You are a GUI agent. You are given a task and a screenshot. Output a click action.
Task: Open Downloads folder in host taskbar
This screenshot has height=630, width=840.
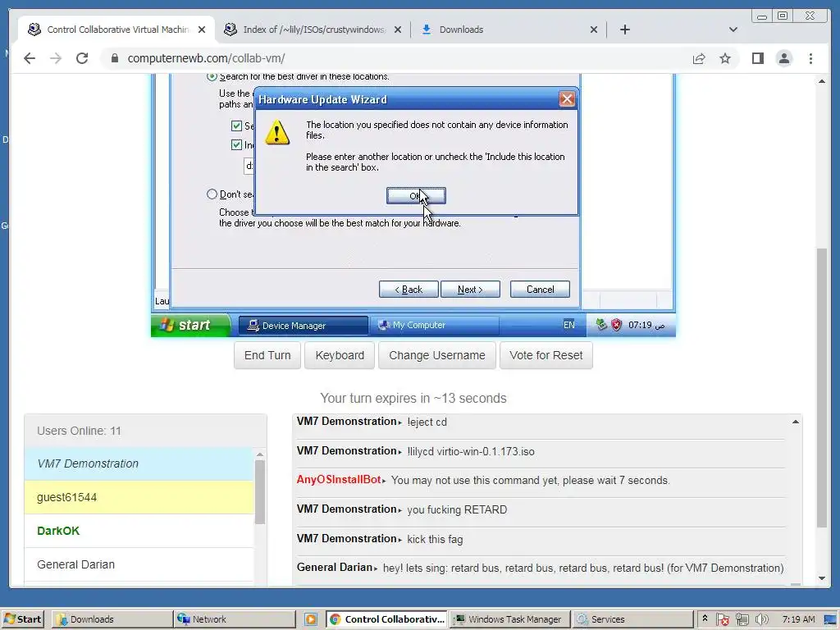pyautogui.click(x=112, y=619)
